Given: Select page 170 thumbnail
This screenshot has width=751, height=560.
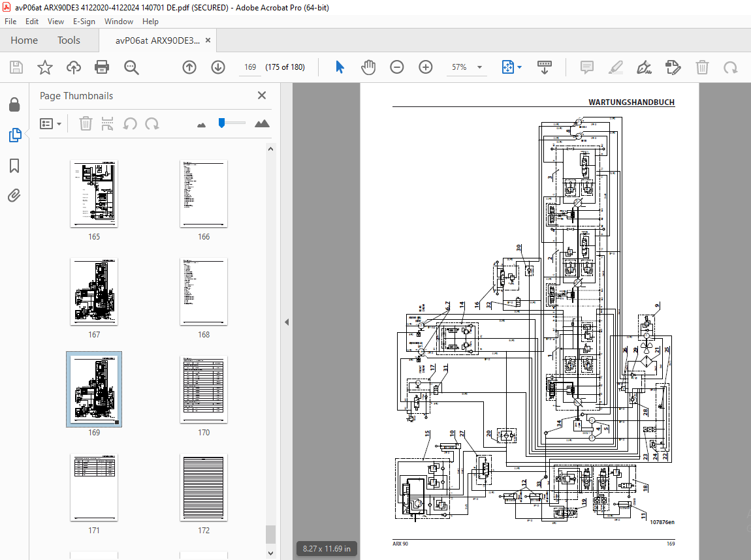Looking at the screenshot, I should (x=204, y=389).
